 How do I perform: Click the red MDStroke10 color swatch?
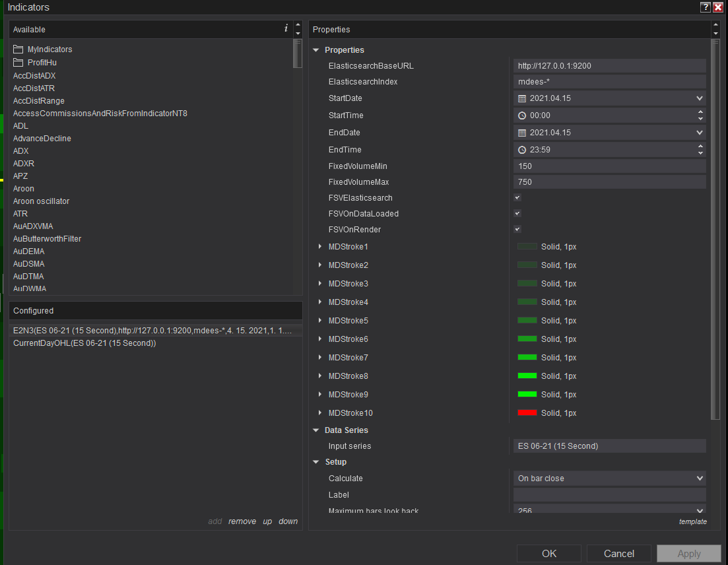(x=527, y=413)
